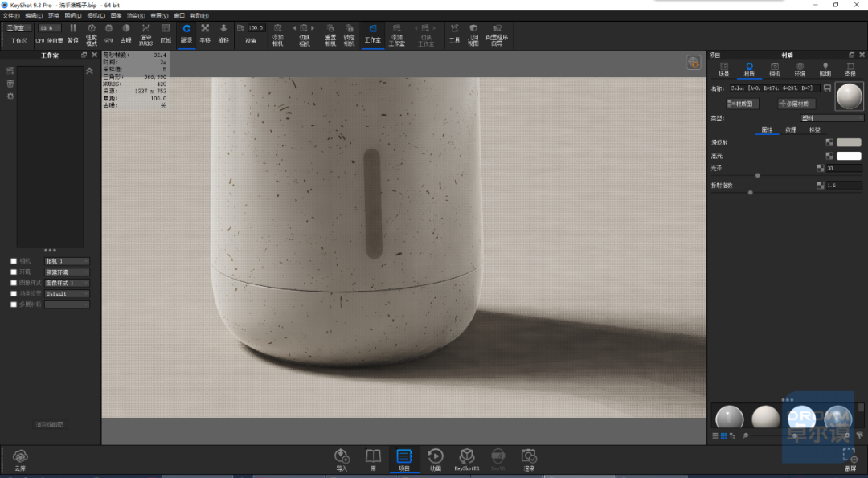Viewport: 868px width, 478px height.
Task: Click the 多层材质 multi-material button
Action: (796, 104)
